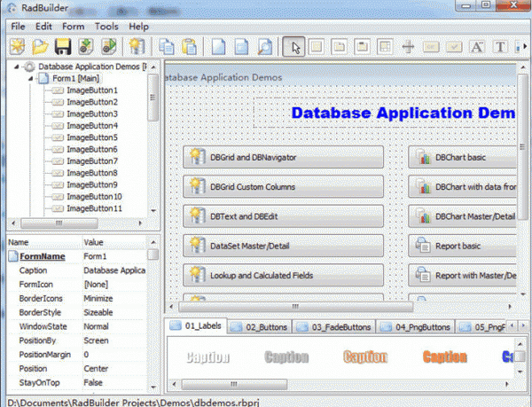Collapse the Form1 [Main] tree node

pyautogui.click(x=31, y=79)
